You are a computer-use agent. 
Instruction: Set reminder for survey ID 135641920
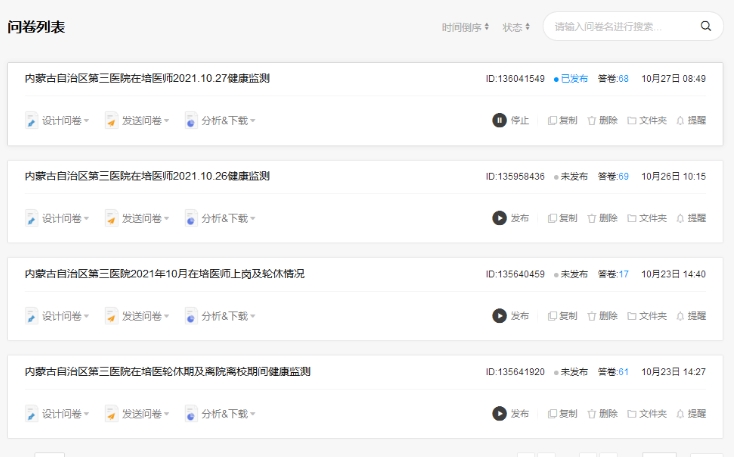click(691, 413)
